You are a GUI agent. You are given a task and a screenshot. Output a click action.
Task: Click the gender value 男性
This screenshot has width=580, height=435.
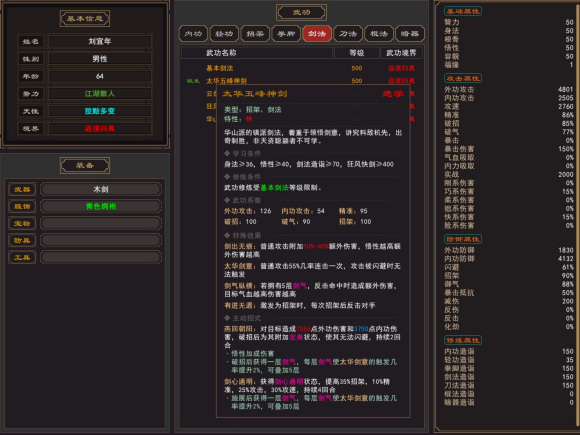(x=100, y=59)
